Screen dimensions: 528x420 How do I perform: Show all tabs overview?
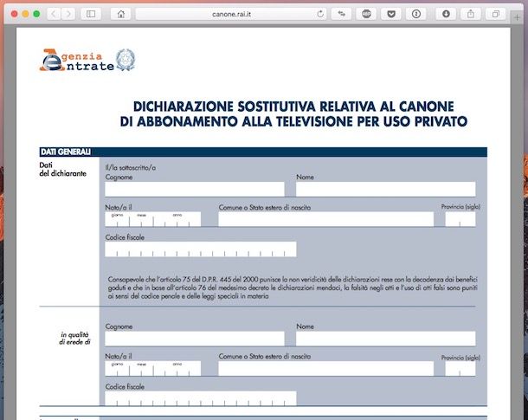(x=496, y=14)
